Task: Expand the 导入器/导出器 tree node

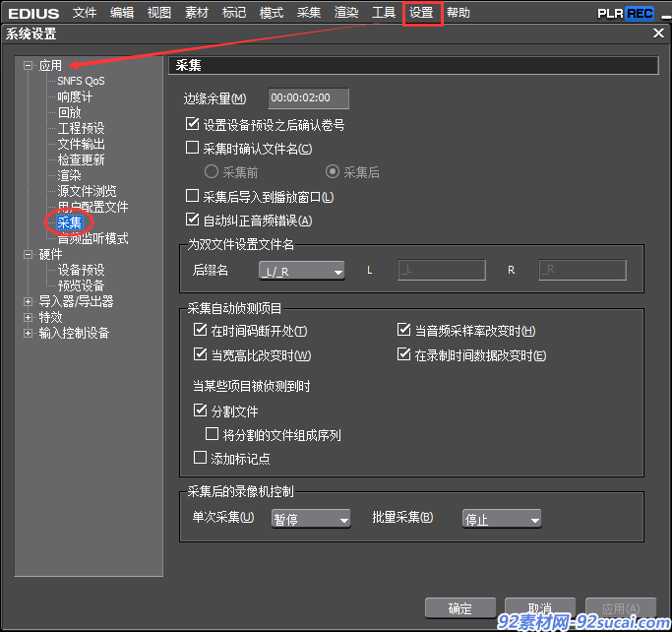Action: [x=29, y=302]
